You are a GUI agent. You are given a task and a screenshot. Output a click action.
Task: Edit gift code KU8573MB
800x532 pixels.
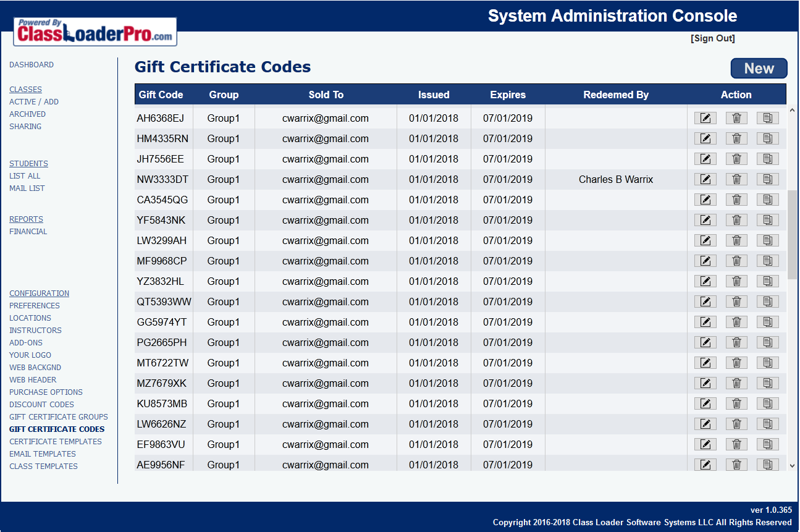(x=705, y=403)
